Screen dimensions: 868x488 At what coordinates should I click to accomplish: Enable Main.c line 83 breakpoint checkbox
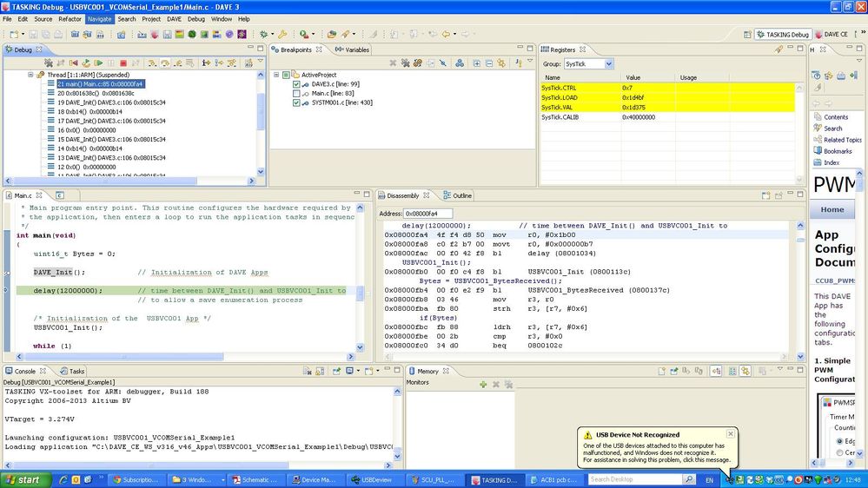[x=296, y=94]
